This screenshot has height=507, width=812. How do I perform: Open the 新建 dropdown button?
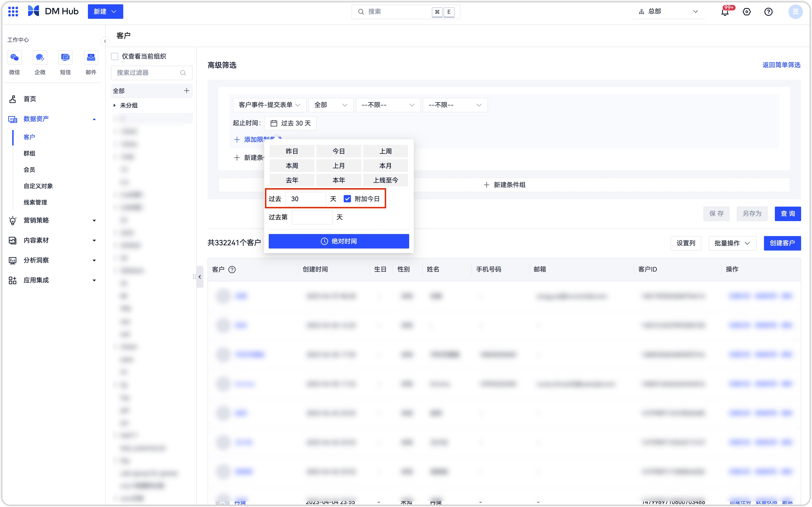[105, 11]
